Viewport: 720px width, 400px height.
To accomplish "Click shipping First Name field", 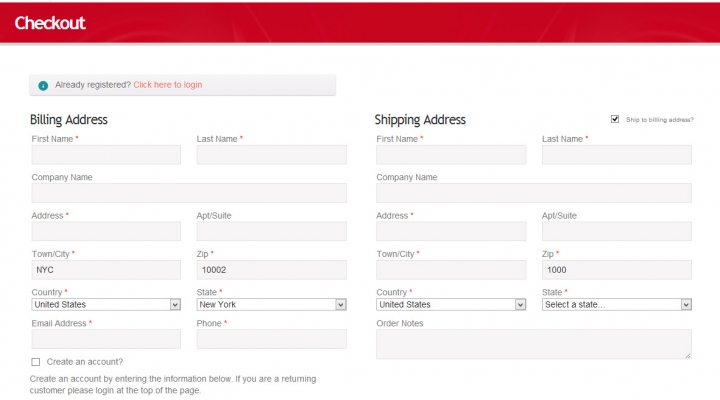I will (451, 155).
